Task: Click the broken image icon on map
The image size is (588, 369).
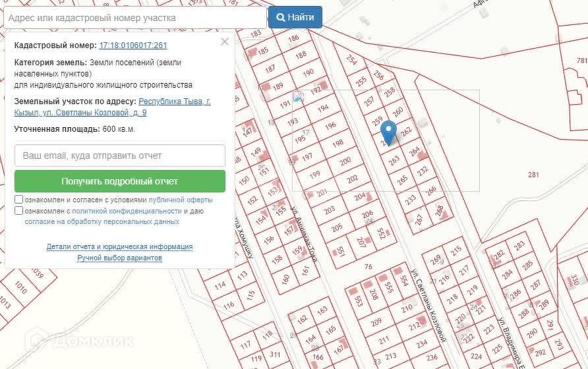Action: pyautogui.click(x=298, y=97)
